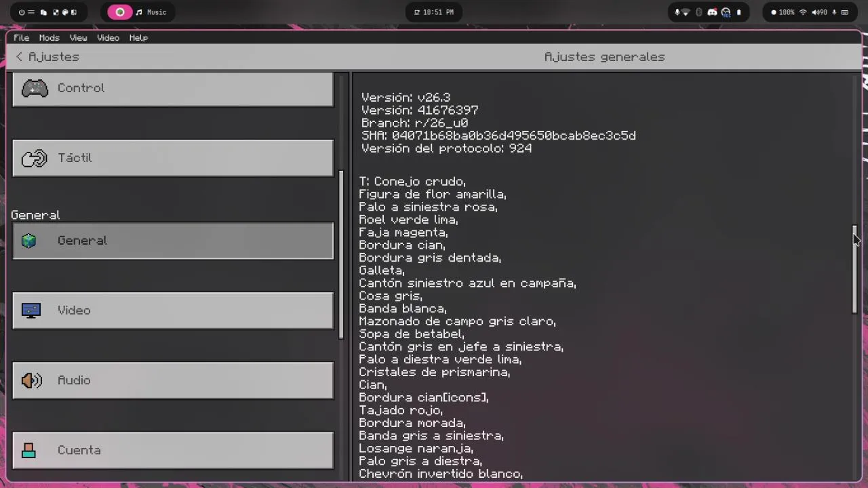Click the 'Galleta,' line

pos(382,270)
